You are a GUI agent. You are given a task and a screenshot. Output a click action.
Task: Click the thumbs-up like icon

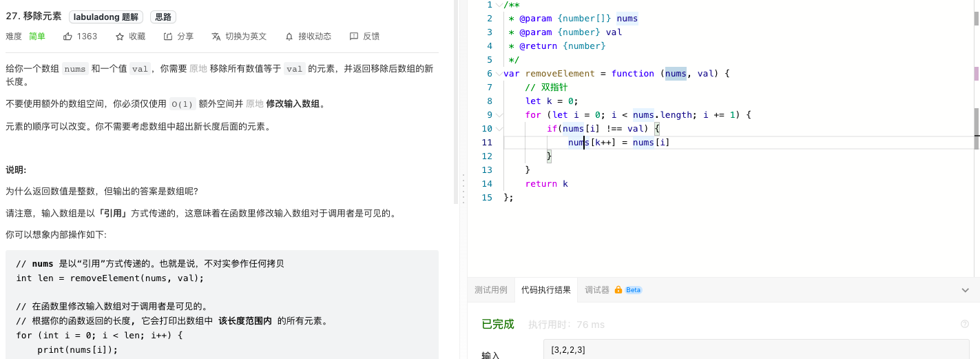pyautogui.click(x=67, y=37)
